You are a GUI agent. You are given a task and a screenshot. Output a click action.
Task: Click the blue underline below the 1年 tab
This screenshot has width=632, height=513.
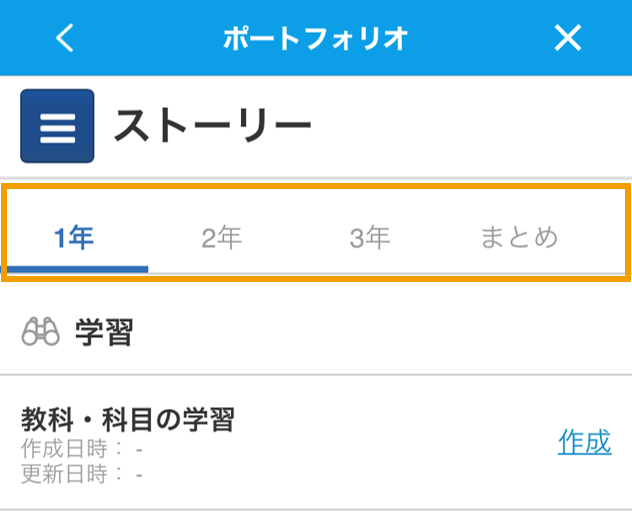click(77, 269)
